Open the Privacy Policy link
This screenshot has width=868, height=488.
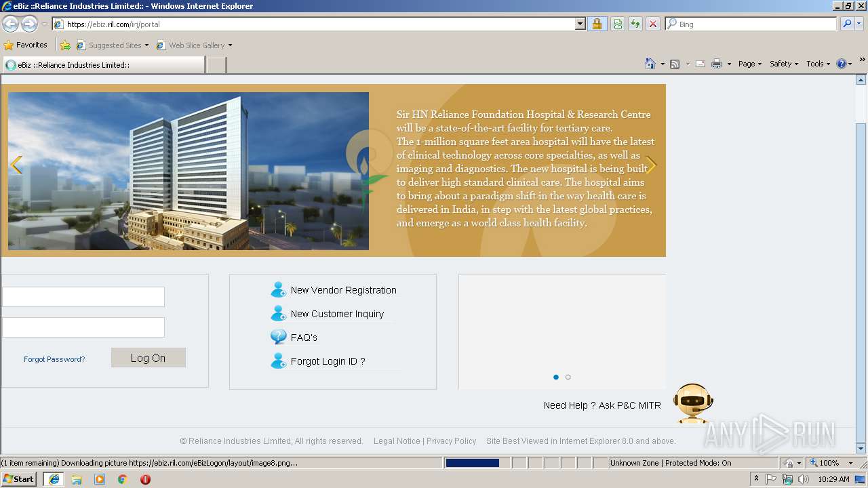coord(452,441)
